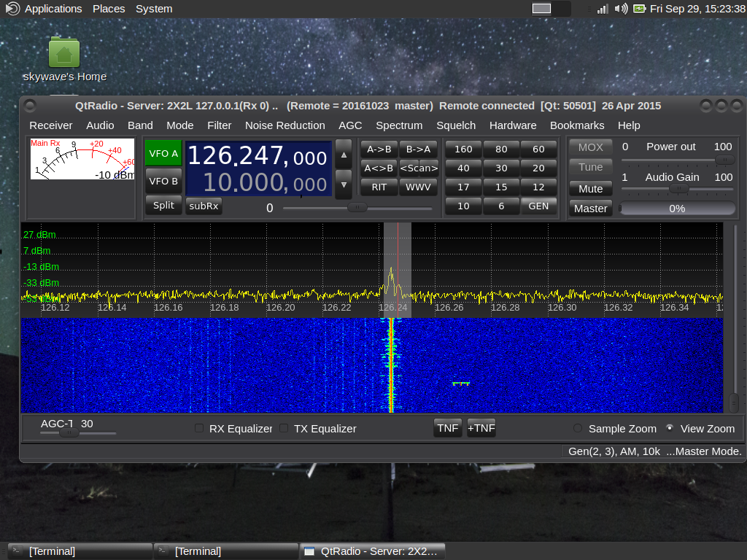
Task: Select the 6 meter band button
Action: (501, 206)
